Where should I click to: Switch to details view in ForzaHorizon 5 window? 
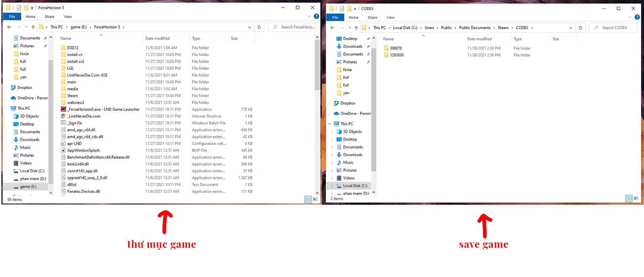[x=308, y=199]
